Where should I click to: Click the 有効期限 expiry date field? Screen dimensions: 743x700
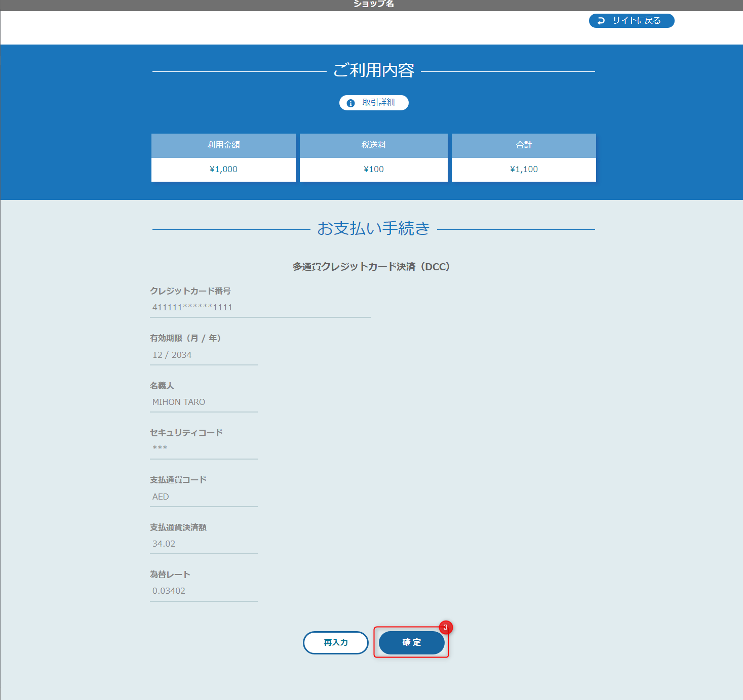(204, 355)
